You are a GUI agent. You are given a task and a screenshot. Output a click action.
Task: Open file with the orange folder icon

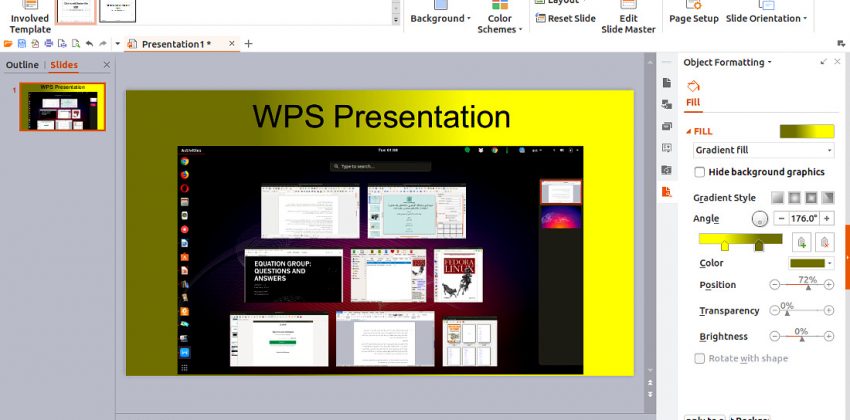click(x=8, y=44)
